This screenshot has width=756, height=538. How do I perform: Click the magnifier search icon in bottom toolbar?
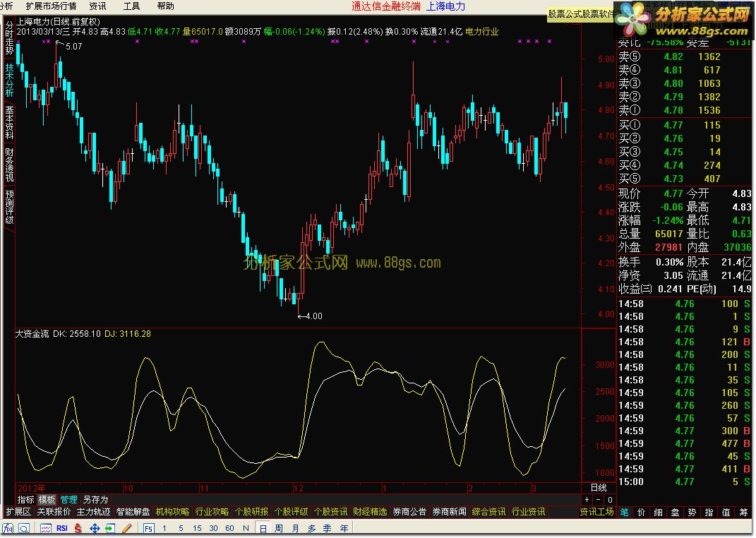pyautogui.click(x=23, y=528)
